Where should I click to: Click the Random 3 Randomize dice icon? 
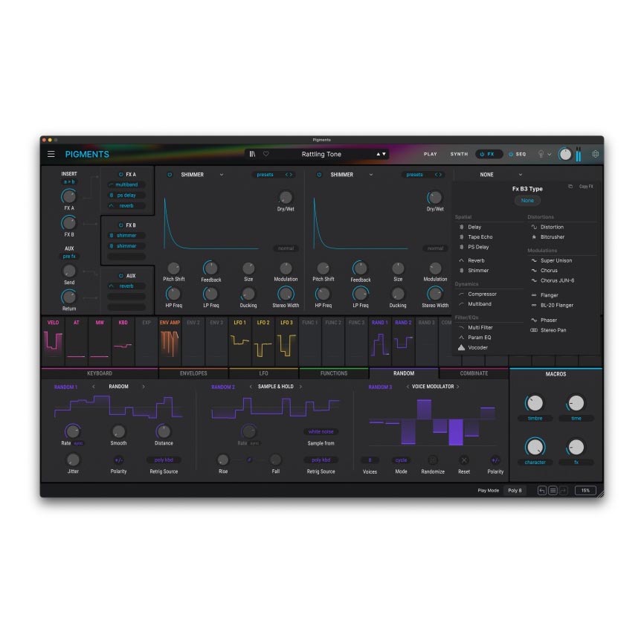tap(433, 460)
